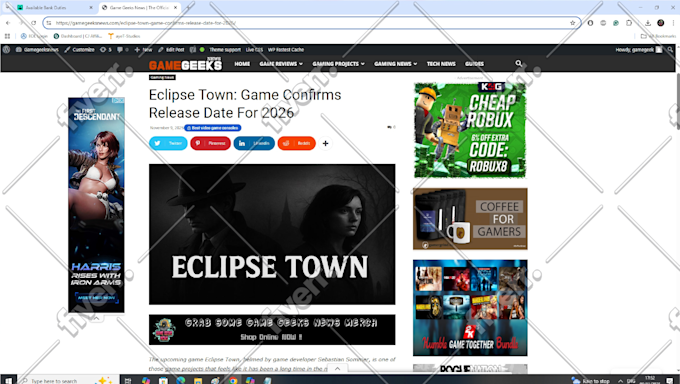The height and width of the screenshot is (384, 680).
Task: Collapse the left ad with its chevron
Action: click(x=96, y=318)
